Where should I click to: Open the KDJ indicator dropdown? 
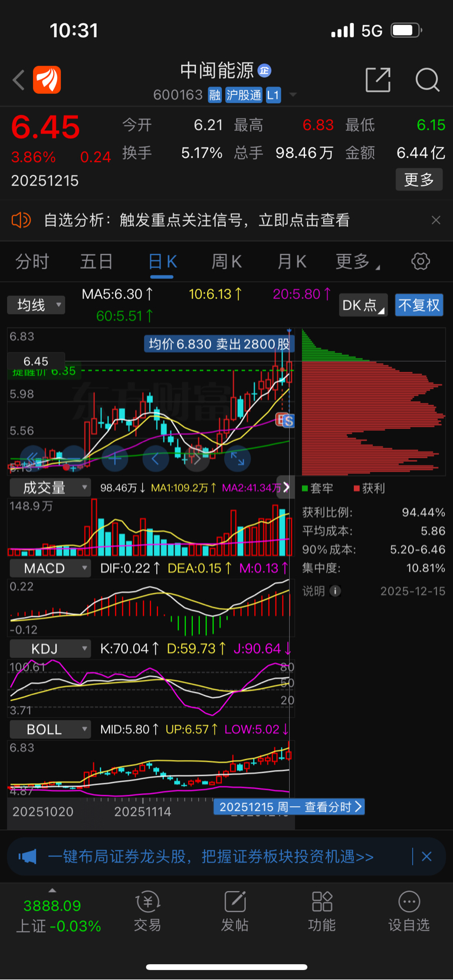coord(50,649)
